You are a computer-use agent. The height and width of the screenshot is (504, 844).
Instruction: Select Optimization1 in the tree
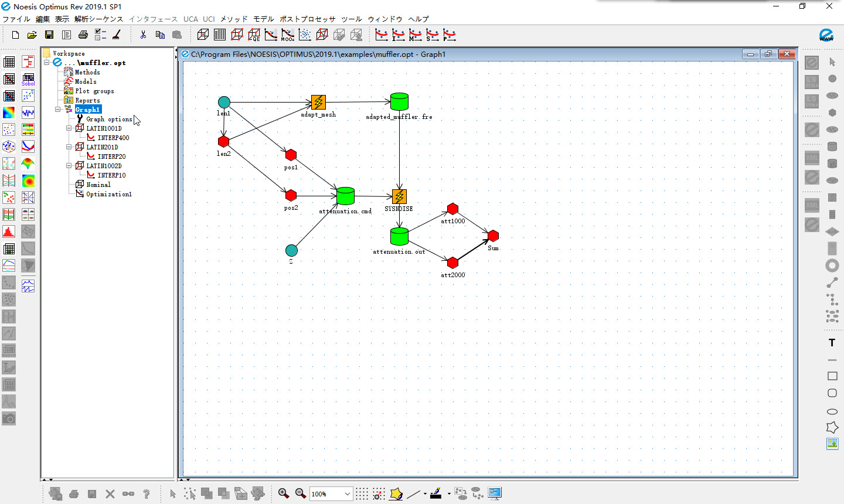tap(109, 194)
